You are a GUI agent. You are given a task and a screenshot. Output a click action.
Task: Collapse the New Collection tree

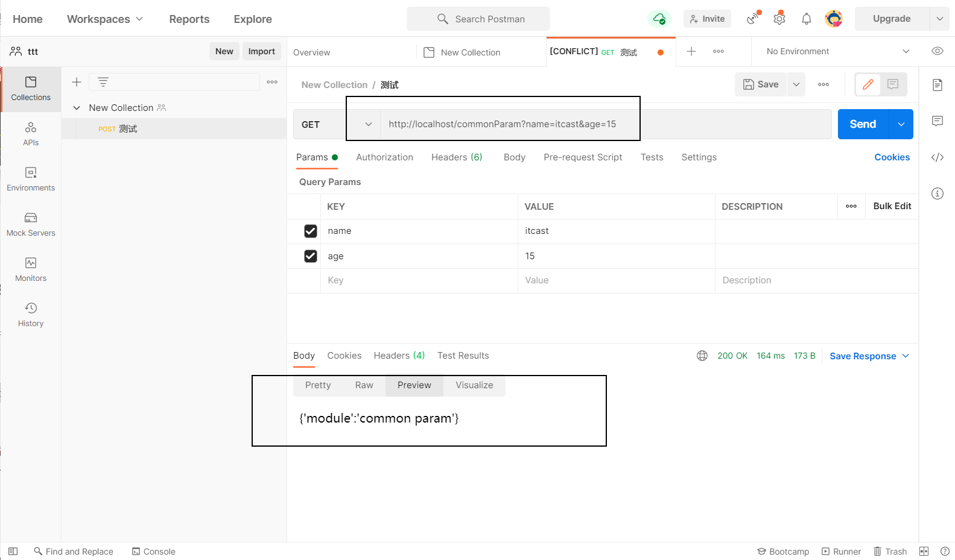point(77,108)
